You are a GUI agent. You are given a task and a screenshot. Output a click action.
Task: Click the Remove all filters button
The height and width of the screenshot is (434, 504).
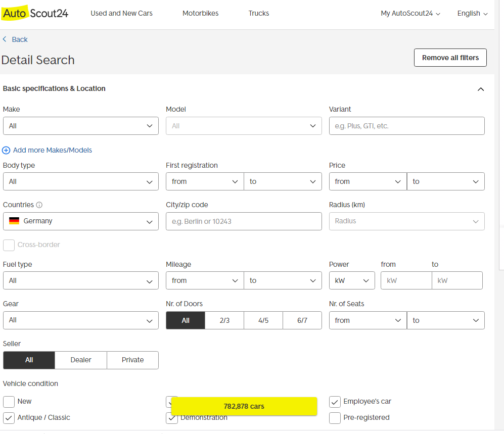click(x=450, y=58)
